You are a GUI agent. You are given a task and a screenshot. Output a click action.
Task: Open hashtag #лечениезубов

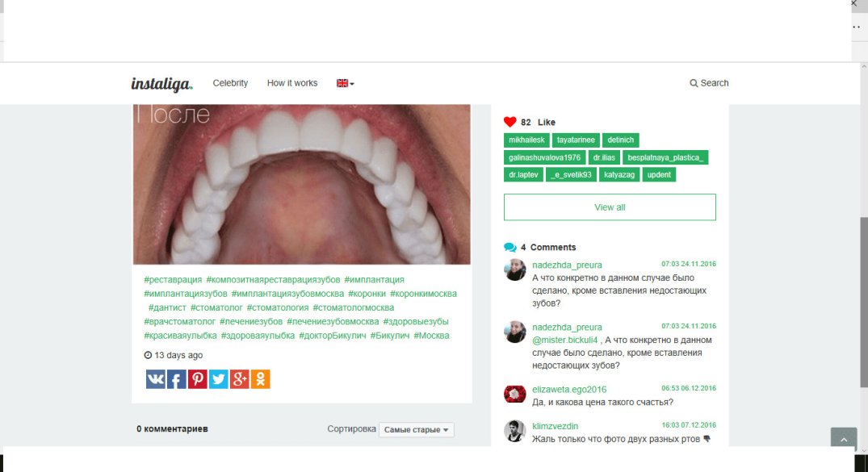[x=251, y=321]
